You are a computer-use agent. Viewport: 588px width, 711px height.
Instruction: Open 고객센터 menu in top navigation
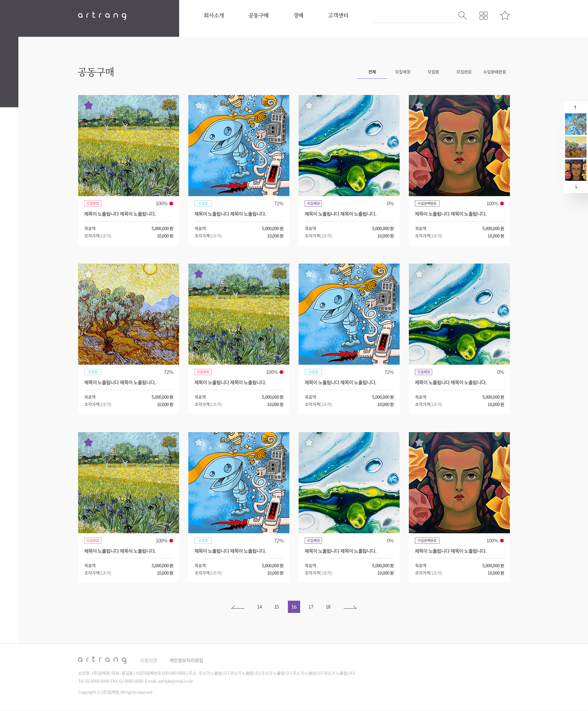pos(338,16)
